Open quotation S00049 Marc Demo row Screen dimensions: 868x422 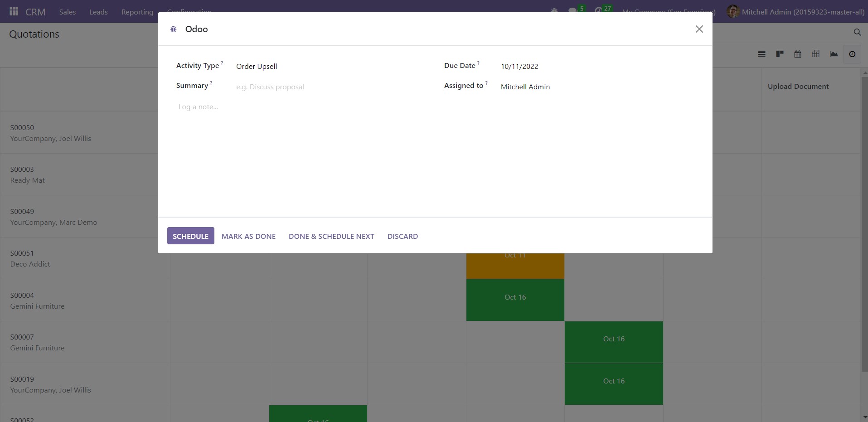pyautogui.click(x=85, y=217)
